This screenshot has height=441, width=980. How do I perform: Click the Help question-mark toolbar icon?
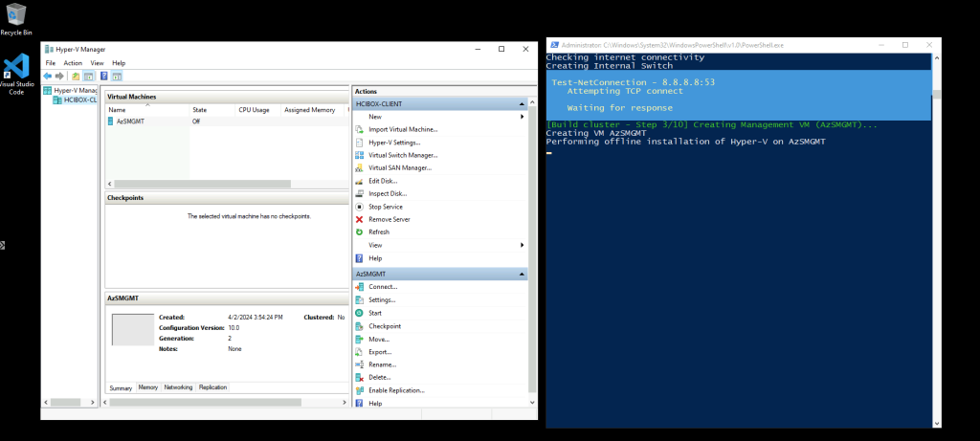tap(103, 77)
